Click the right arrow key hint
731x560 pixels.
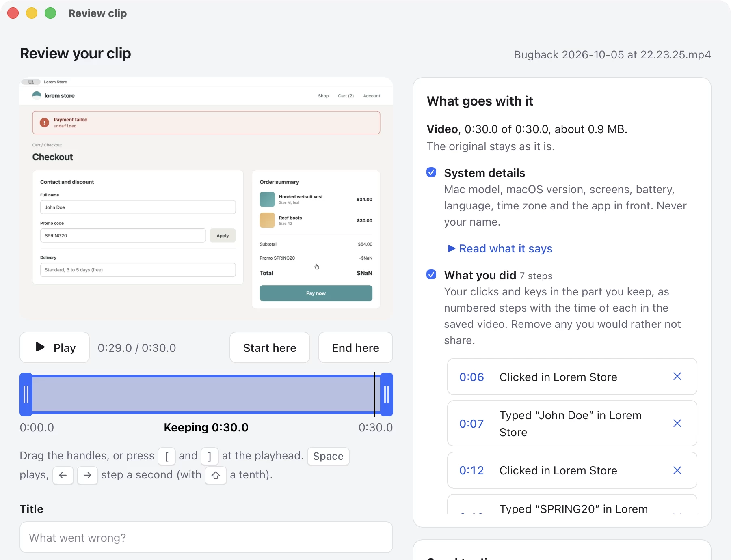tap(87, 475)
